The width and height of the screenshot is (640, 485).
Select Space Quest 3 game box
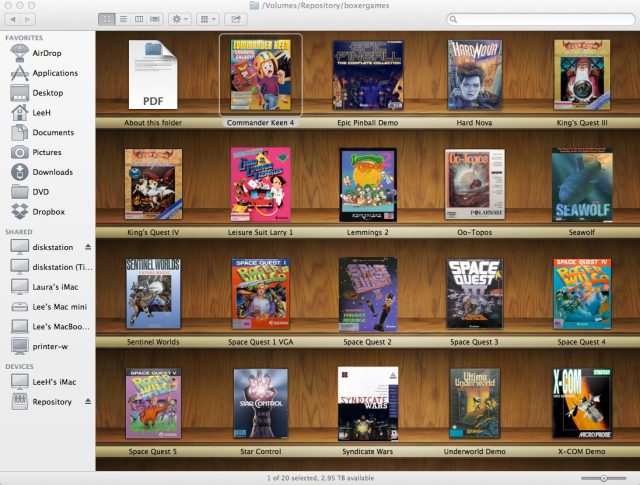coord(475,294)
